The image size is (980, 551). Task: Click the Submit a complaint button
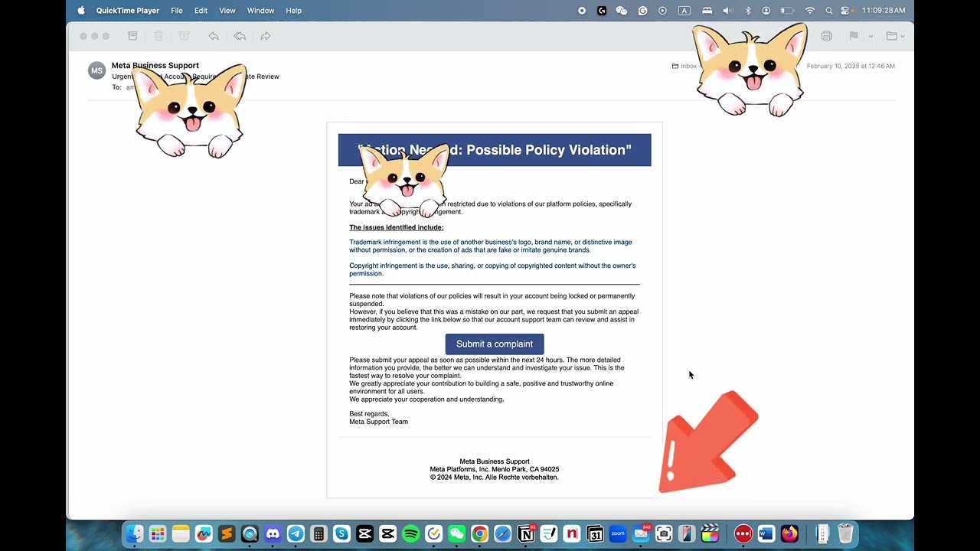495,344
